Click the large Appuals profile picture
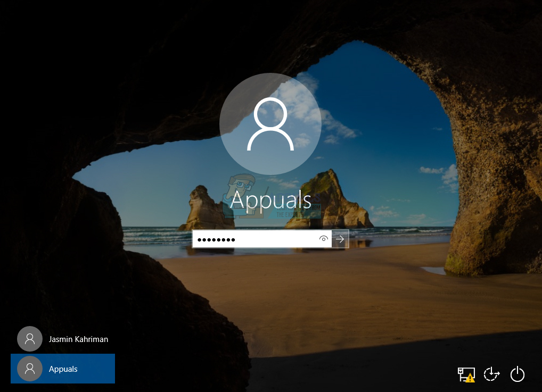 pos(270,124)
